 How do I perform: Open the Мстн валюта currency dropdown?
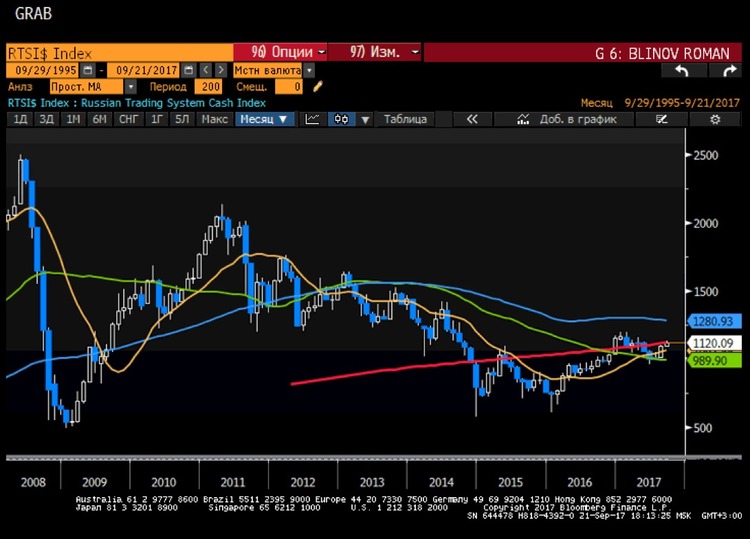(x=309, y=70)
